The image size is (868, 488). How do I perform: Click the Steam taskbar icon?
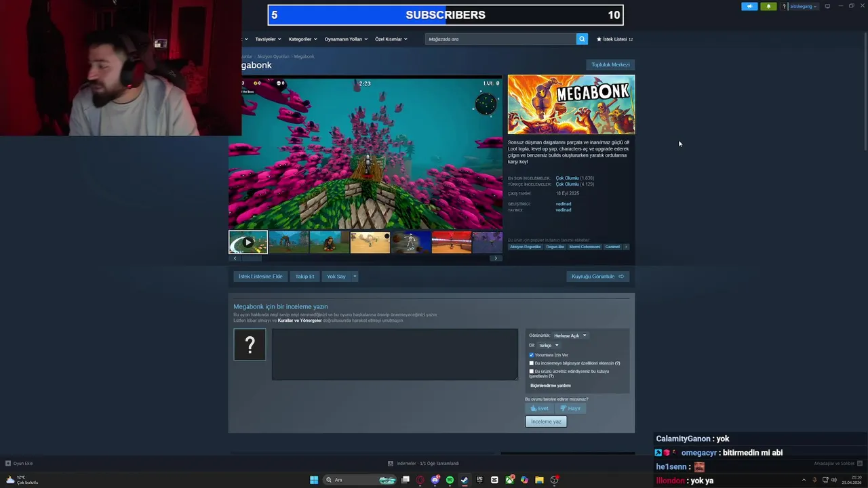pos(465,480)
